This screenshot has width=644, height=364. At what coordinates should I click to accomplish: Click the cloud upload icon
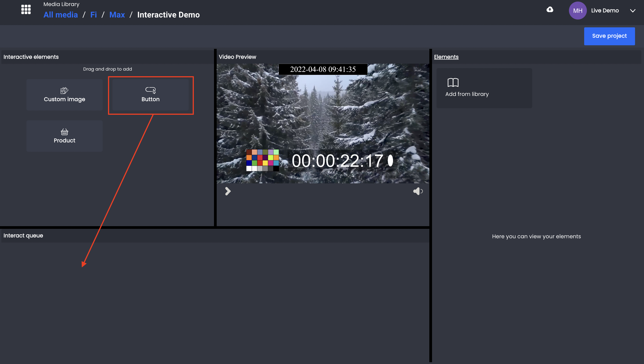(550, 9)
